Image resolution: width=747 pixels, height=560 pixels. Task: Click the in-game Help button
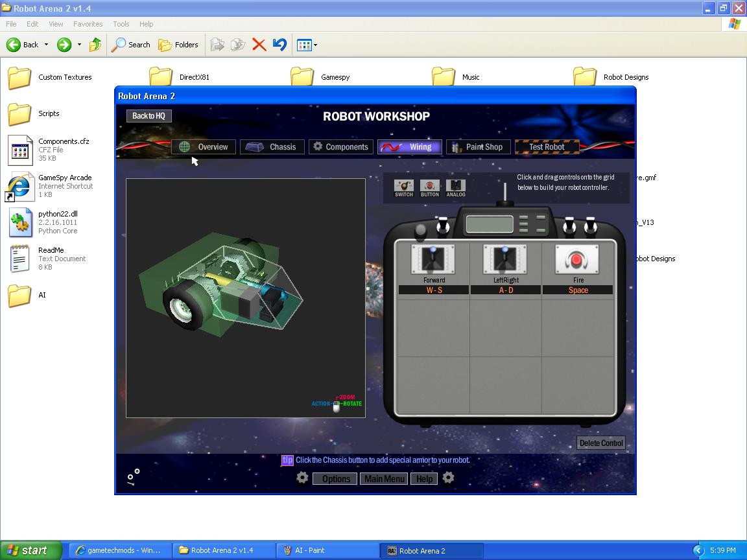pos(425,478)
